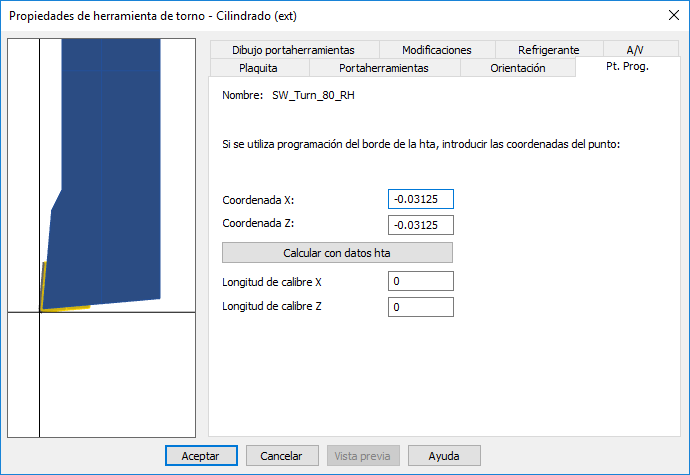This screenshot has height=475, width=690.
Task: Open the Dibujo portaherramientas tab
Action: 294,50
